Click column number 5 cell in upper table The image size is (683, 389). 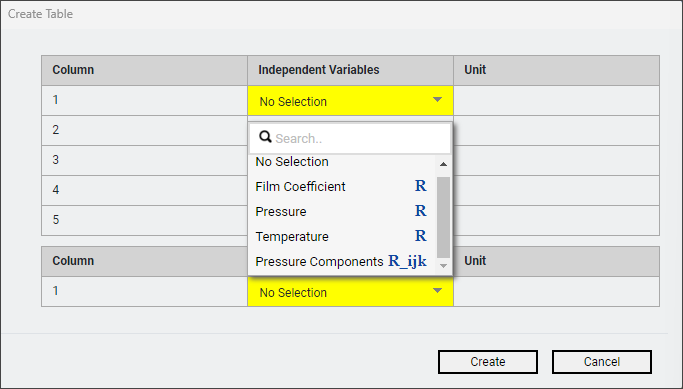144,220
